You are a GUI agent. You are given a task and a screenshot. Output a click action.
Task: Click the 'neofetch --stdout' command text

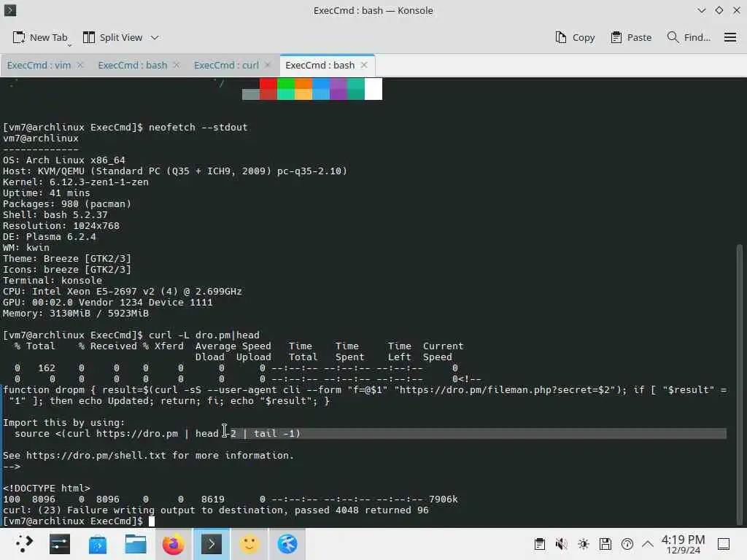[x=198, y=127]
